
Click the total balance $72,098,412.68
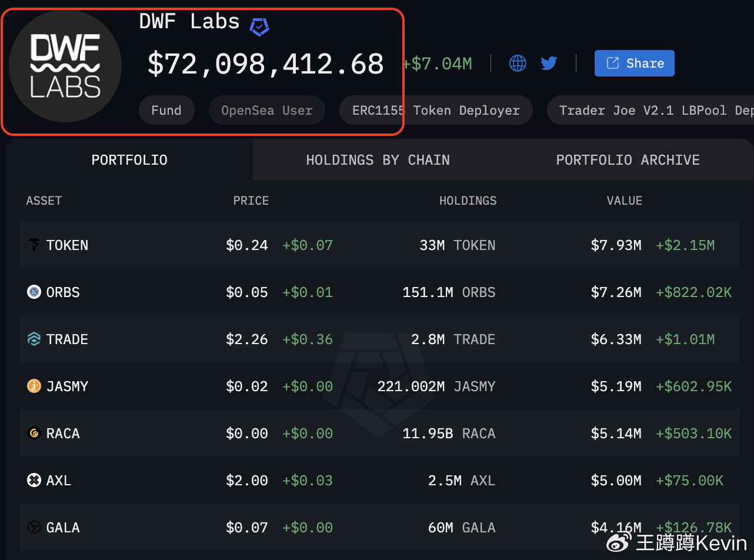point(266,64)
